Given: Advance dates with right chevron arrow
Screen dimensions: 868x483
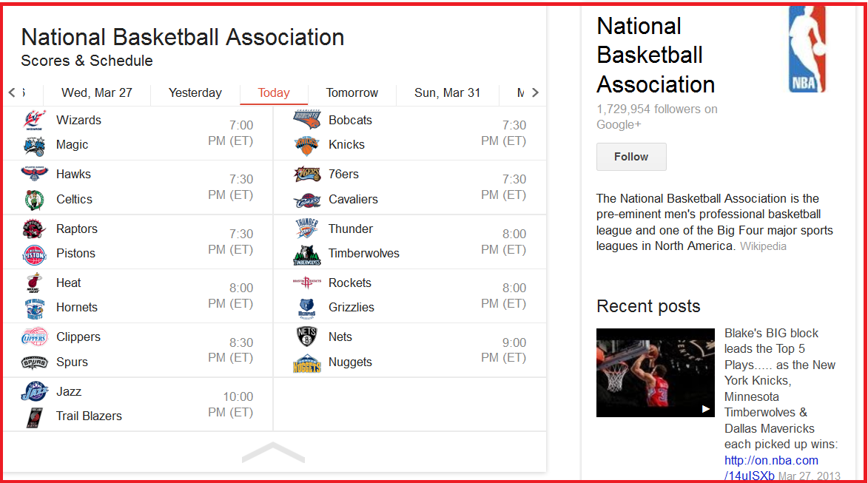Looking at the screenshot, I should tap(535, 92).
